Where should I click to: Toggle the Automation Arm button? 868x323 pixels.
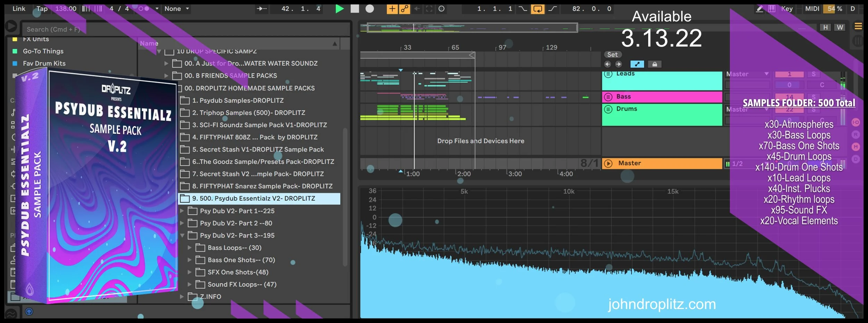(404, 9)
